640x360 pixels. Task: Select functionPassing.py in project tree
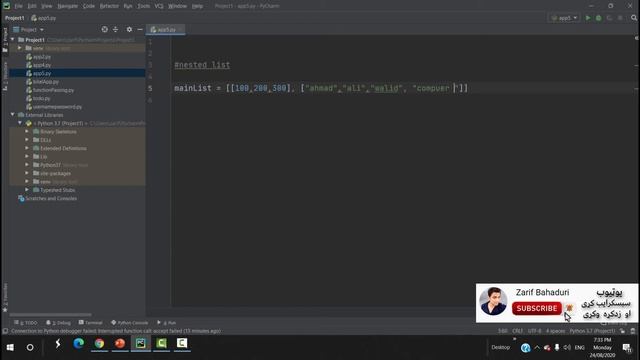(53, 90)
